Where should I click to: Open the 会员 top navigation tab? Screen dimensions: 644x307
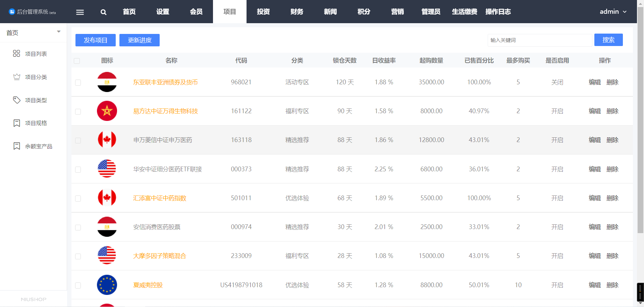click(196, 12)
